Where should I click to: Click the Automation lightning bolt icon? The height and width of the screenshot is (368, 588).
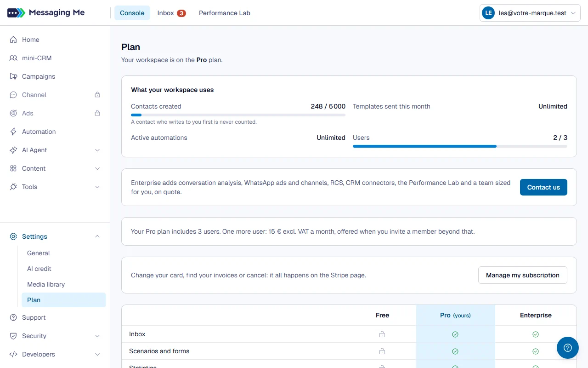(13, 132)
